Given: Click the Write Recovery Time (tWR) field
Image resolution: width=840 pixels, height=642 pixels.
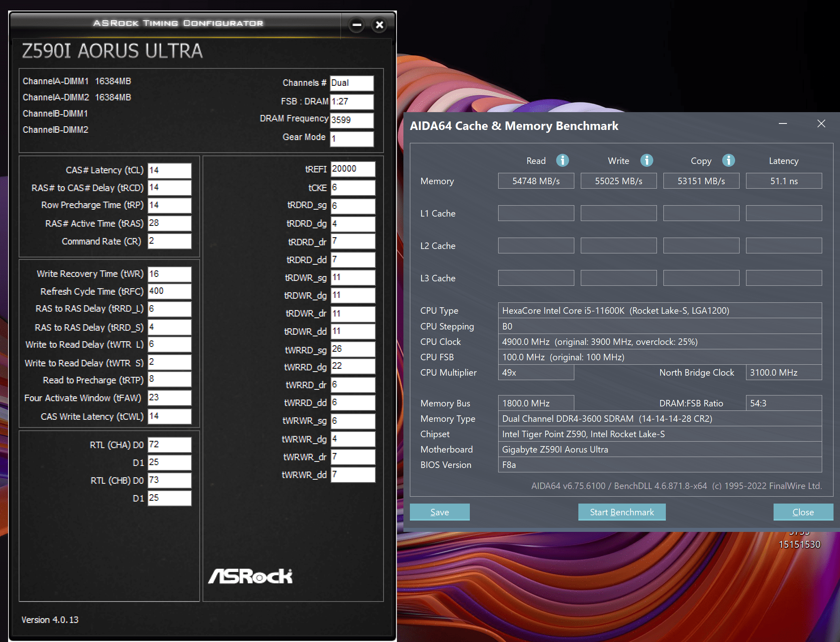Looking at the screenshot, I should [169, 274].
